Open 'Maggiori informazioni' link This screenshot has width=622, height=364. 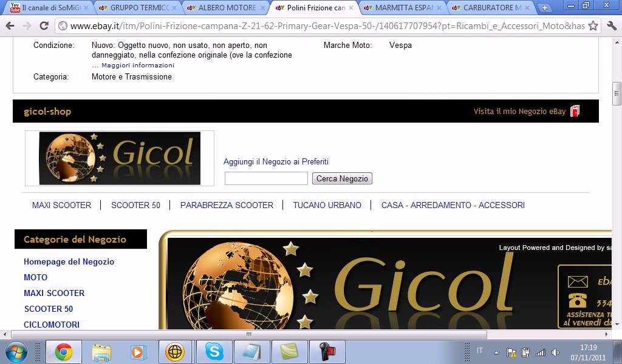tap(138, 65)
